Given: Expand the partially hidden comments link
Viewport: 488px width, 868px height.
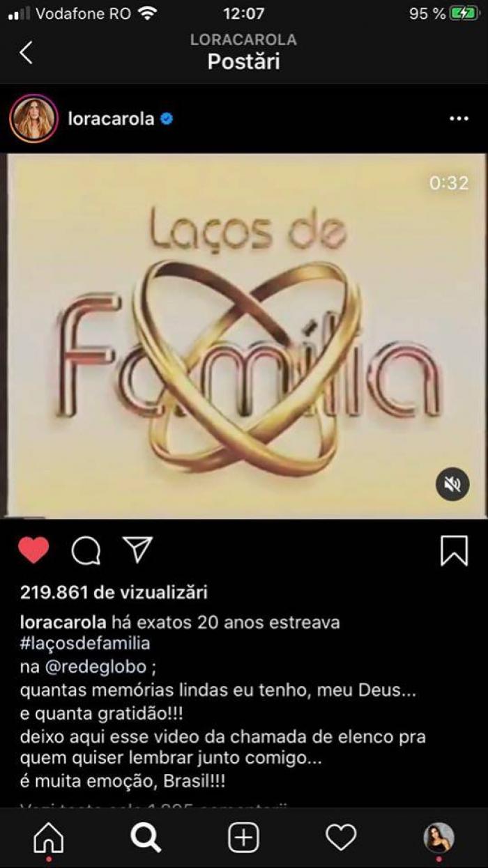Looking at the screenshot, I should tap(153, 807).
